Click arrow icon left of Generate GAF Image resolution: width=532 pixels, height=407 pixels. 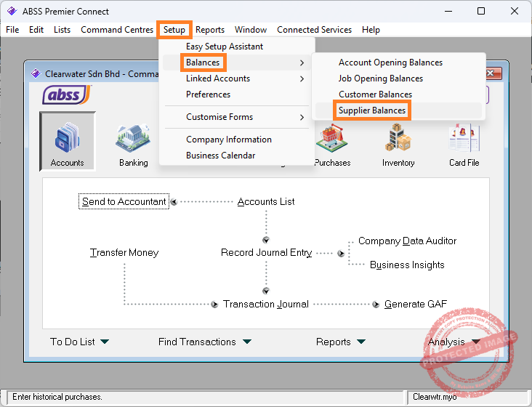[376, 305]
